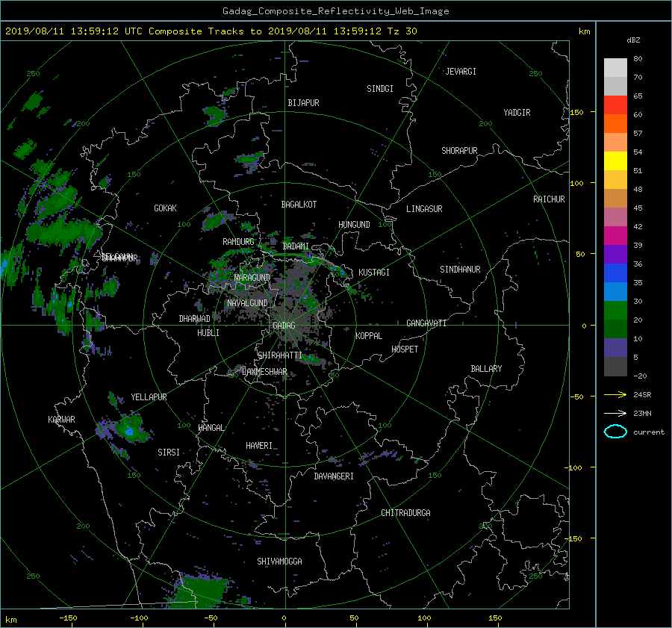The height and width of the screenshot is (628, 672).
Task: Click the -150 tick on bottom axis
Action: click(68, 618)
